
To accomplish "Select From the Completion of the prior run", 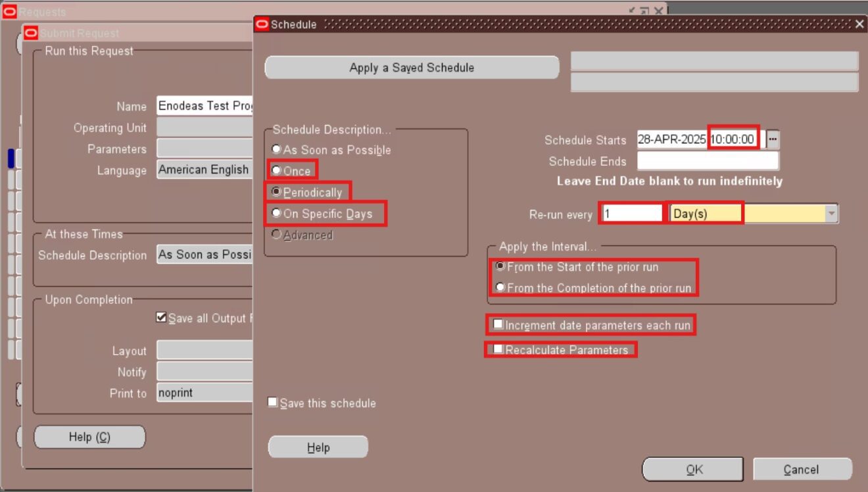I will click(501, 287).
